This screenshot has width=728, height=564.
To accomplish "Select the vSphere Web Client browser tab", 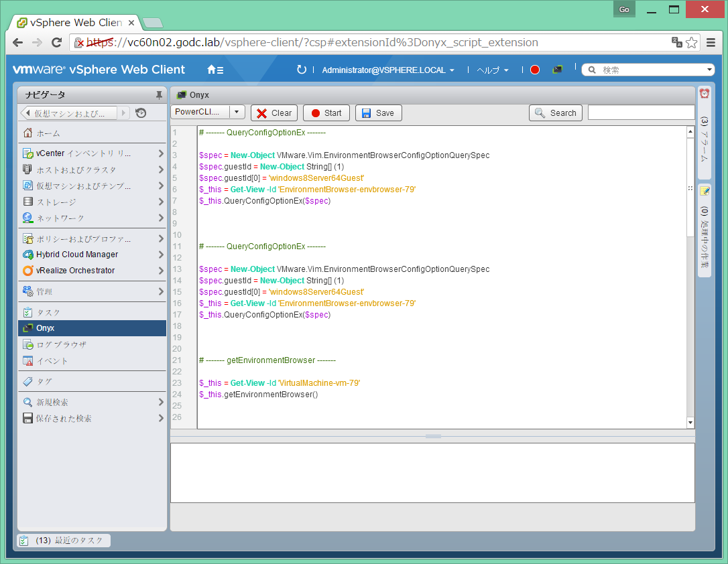I will (76, 22).
